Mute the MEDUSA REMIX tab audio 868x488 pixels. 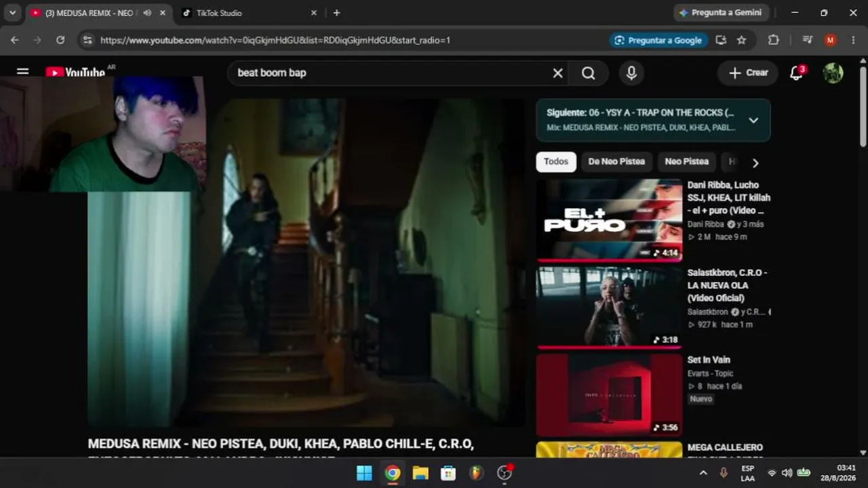147,13
